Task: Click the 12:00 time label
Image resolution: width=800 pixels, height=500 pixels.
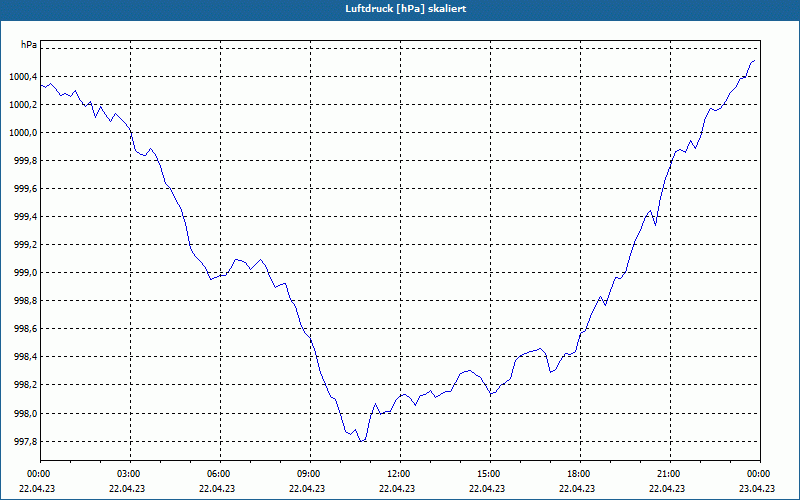Action: [x=400, y=474]
